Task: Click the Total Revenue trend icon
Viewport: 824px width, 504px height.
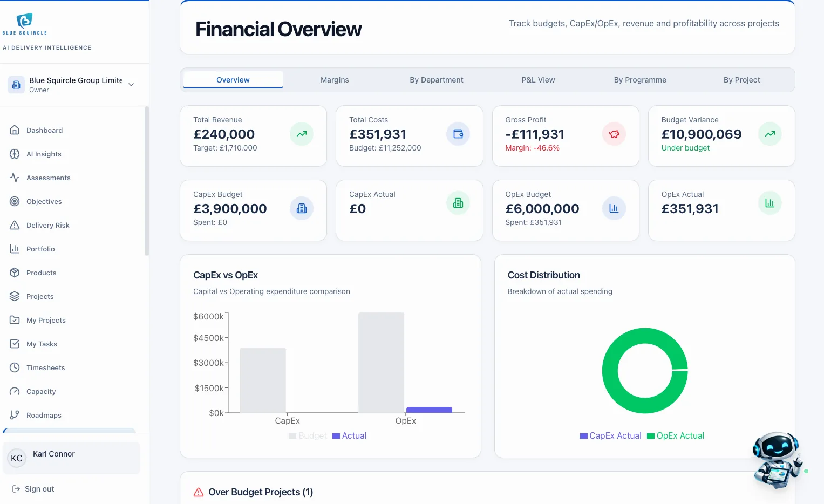Action: pyautogui.click(x=302, y=134)
